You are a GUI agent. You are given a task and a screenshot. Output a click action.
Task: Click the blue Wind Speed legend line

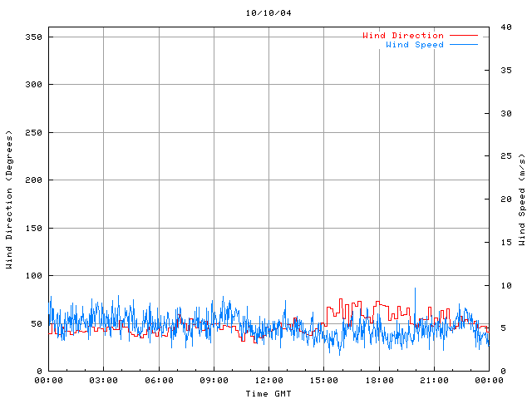coord(464,44)
